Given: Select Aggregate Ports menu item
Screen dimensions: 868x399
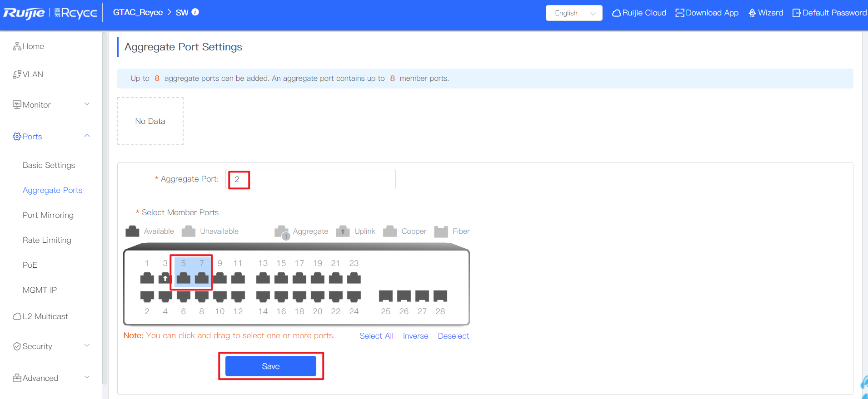Looking at the screenshot, I should [x=52, y=190].
